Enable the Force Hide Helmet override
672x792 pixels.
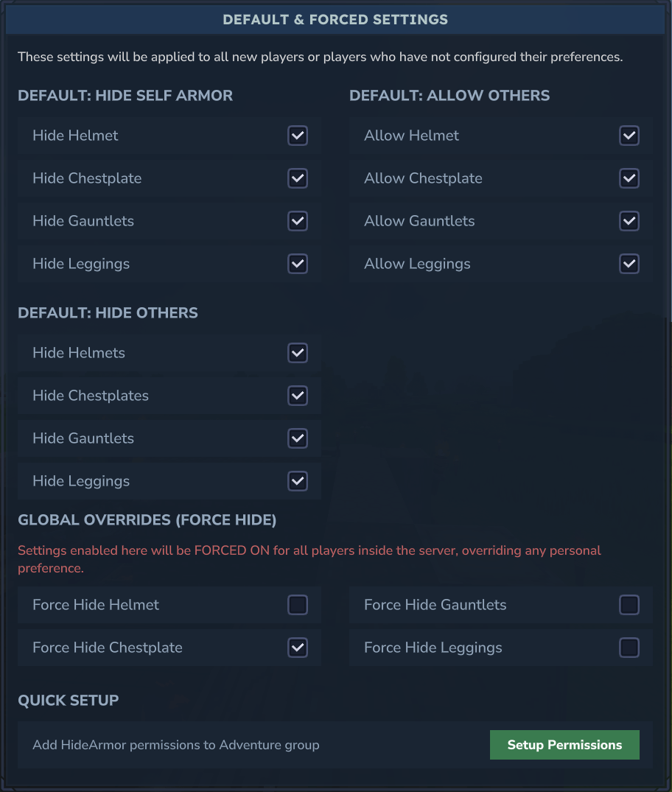[x=298, y=605]
